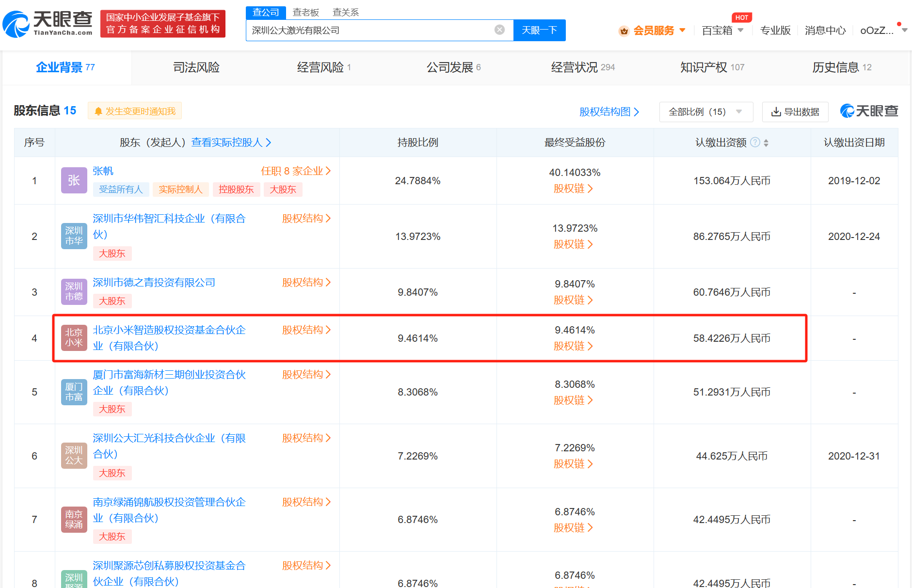Click the 国家中小企业发展子基金 red banner

coord(163,24)
